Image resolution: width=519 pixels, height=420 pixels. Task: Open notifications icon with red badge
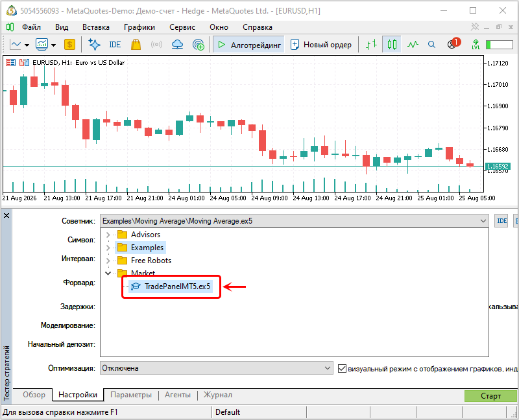click(x=453, y=43)
